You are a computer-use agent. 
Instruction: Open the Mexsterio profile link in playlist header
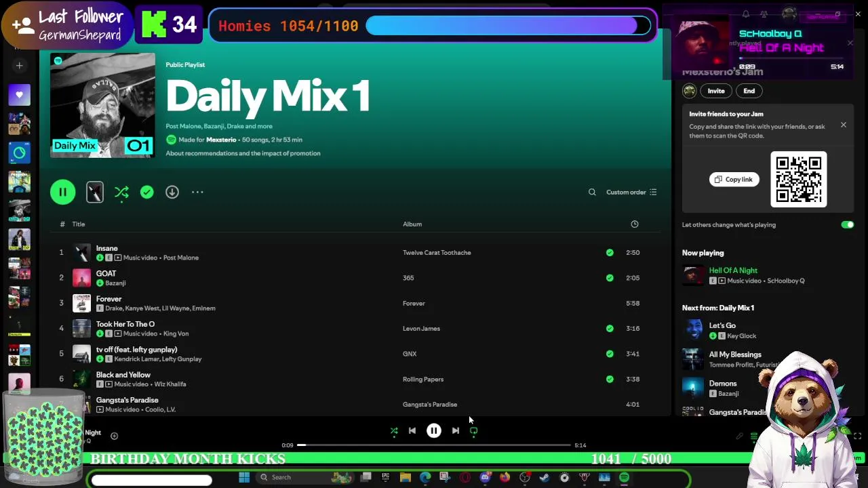point(221,140)
